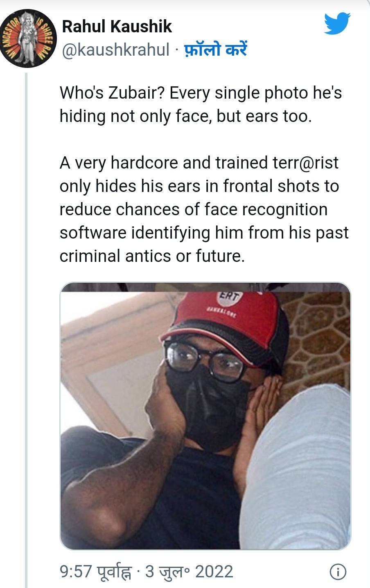
Task: Click the grey vertical thread line
Action: 26,327
